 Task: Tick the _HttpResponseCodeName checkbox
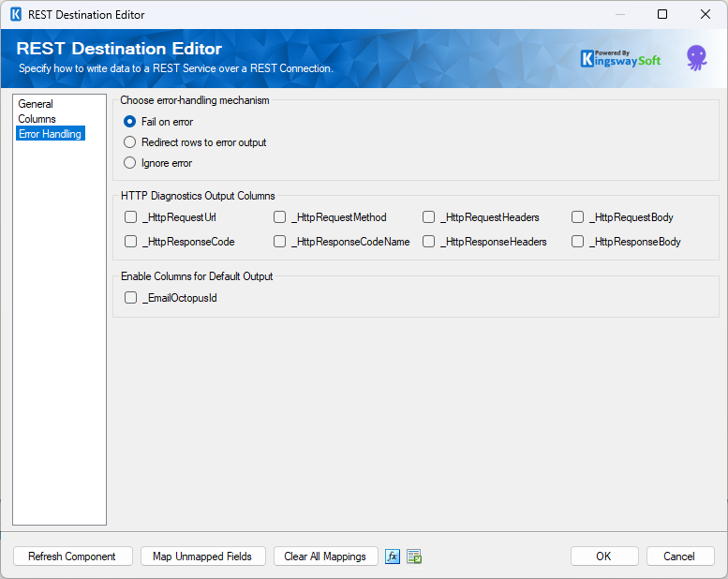pos(279,242)
